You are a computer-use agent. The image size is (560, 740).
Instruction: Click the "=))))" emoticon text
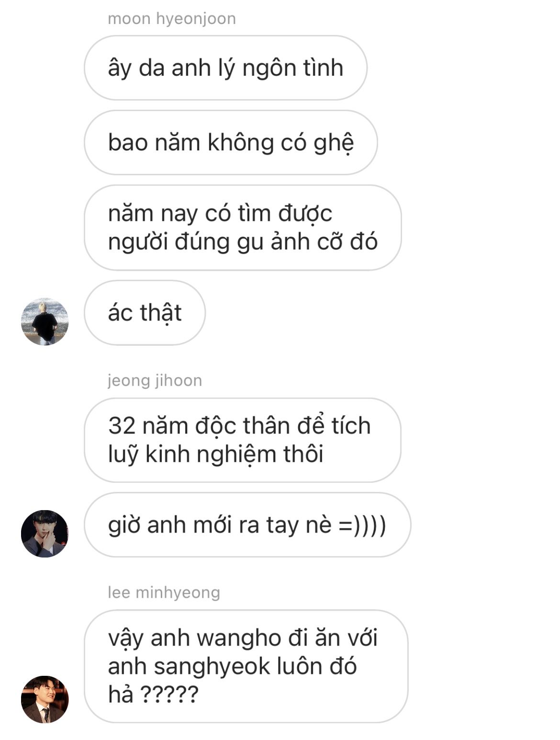point(362,525)
